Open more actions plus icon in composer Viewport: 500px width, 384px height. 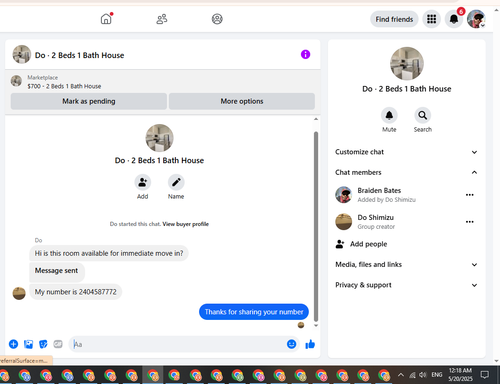tap(13, 344)
